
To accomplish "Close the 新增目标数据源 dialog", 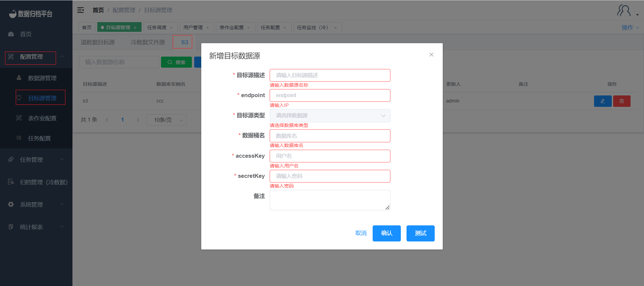I will (x=431, y=55).
